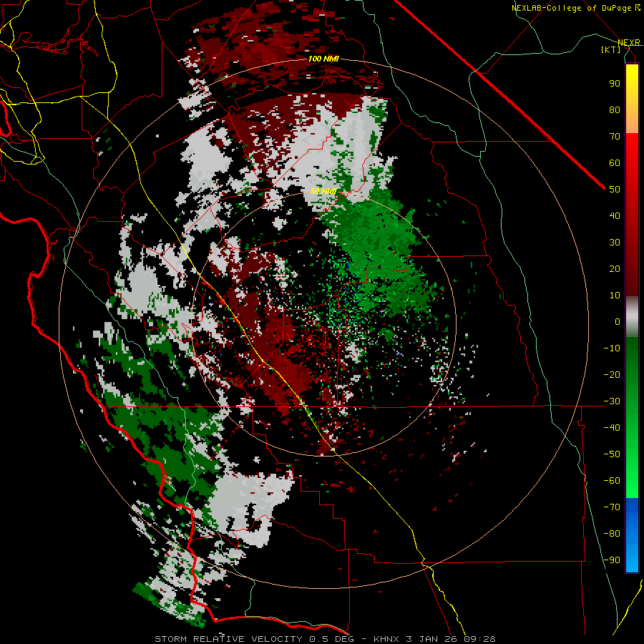
Task: Click the -90 value on the velocity scale
Action: [x=612, y=560]
